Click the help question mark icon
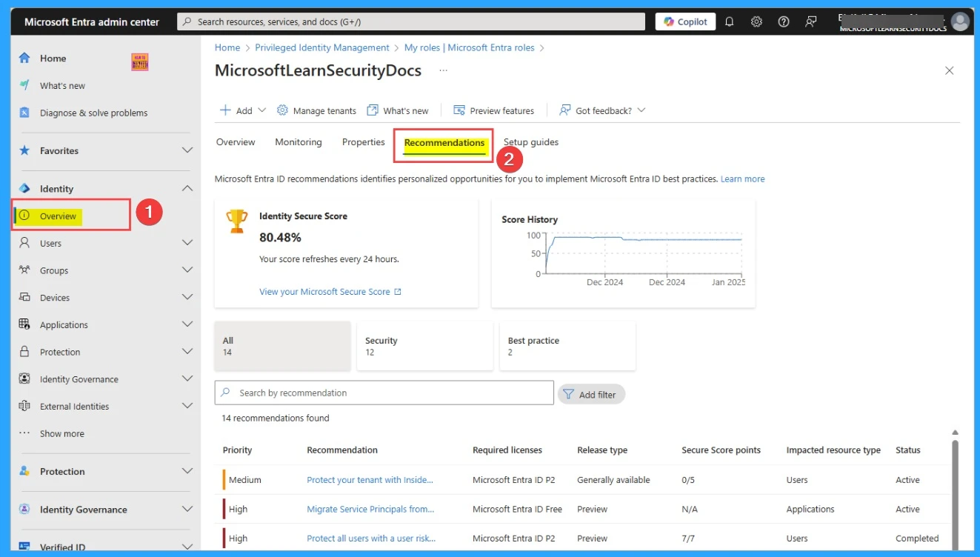The image size is (980, 557). coord(784,21)
